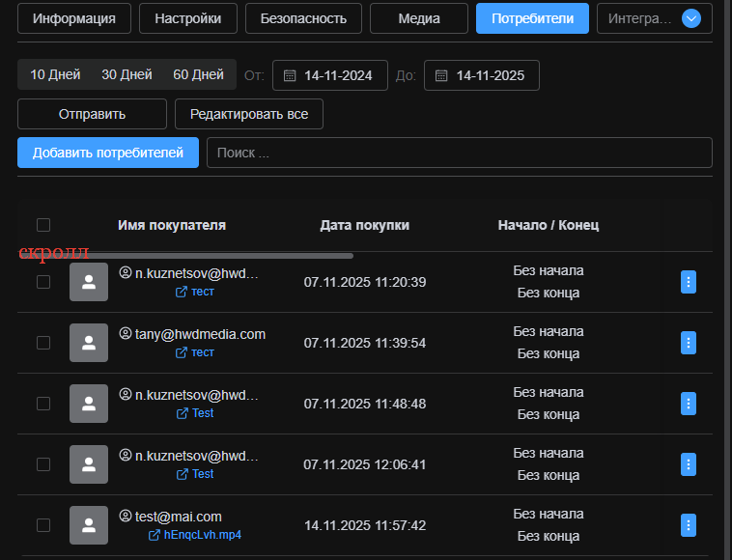
Task: Click calendar icon in the От date field
Action: tap(290, 75)
